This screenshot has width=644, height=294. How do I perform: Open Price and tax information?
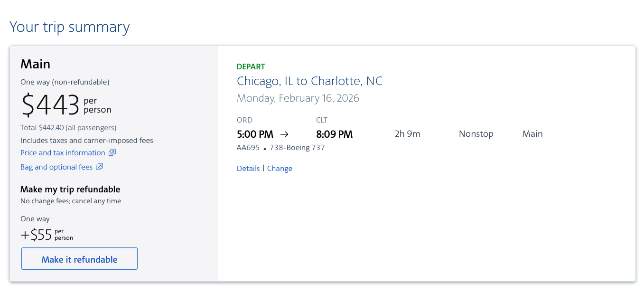pos(63,152)
